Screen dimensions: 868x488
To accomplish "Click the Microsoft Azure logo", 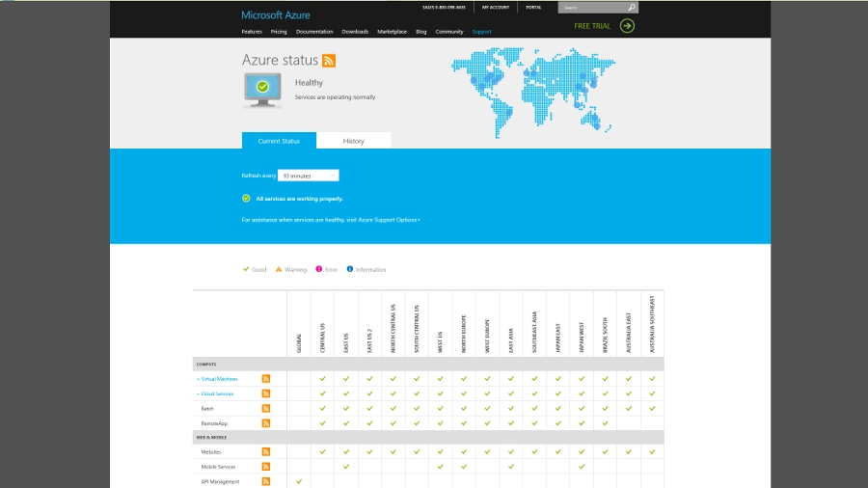I will tap(276, 14).
